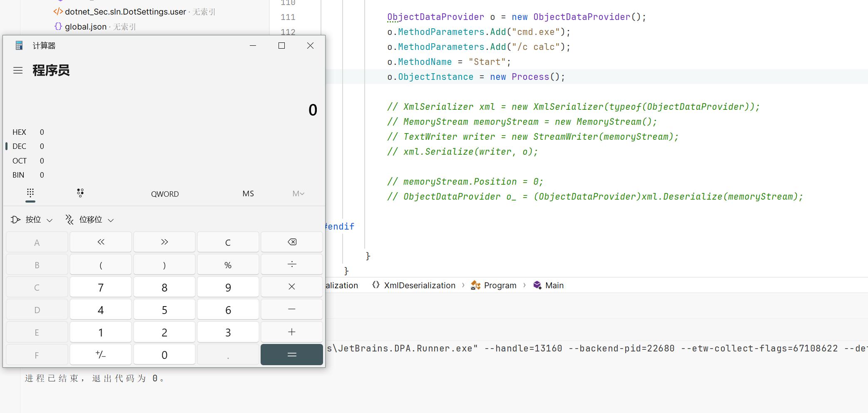This screenshot has height=413, width=868.
Task: Click digit 3 on the keypad
Action: point(228,332)
